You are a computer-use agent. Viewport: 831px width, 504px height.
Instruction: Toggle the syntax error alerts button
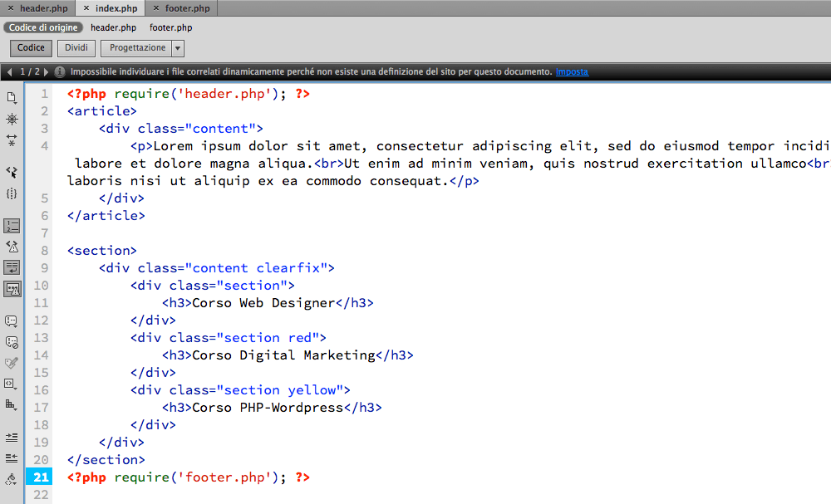[x=12, y=289]
